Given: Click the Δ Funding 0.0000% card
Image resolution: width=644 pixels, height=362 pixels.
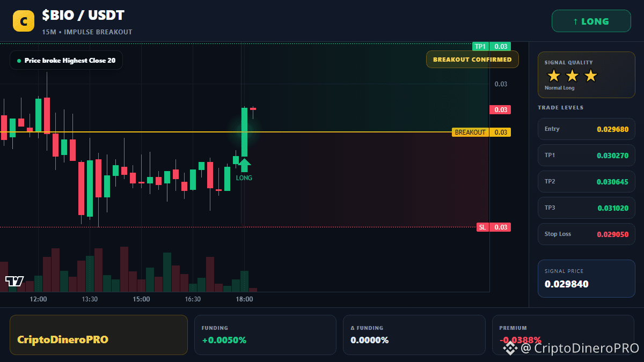Looking at the screenshot, I should [x=414, y=335].
